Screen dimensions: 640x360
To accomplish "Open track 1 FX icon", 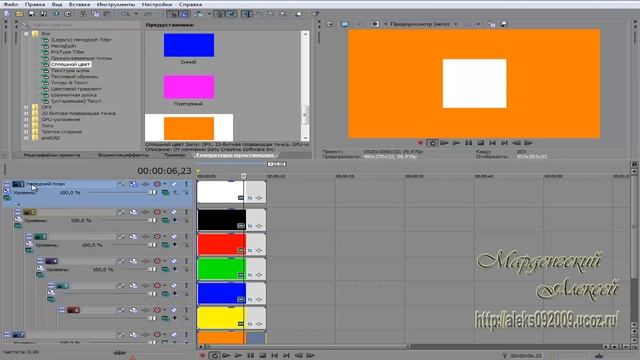I will [x=145, y=184].
